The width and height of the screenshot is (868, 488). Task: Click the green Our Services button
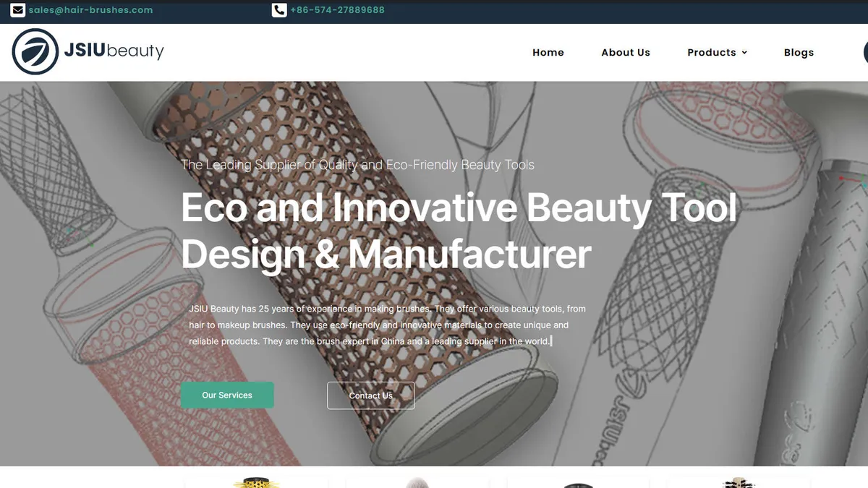pos(227,395)
